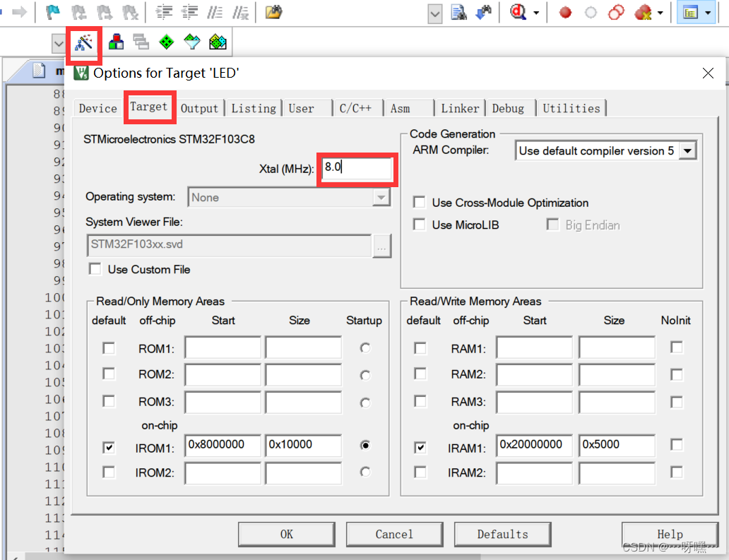729x560 pixels.
Task: Uncheck IRAM1 default checkbox
Action: (420, 447)
